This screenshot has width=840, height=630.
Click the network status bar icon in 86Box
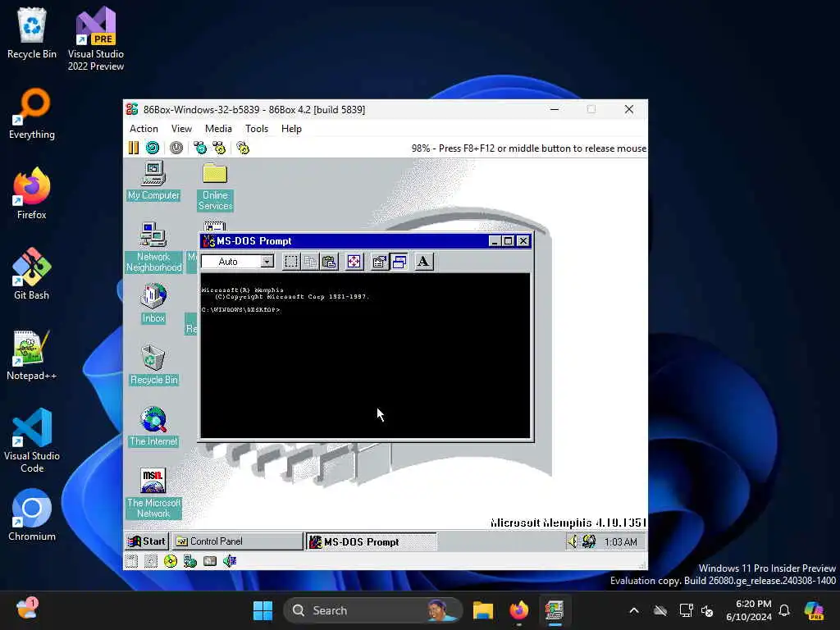(190, 561)
